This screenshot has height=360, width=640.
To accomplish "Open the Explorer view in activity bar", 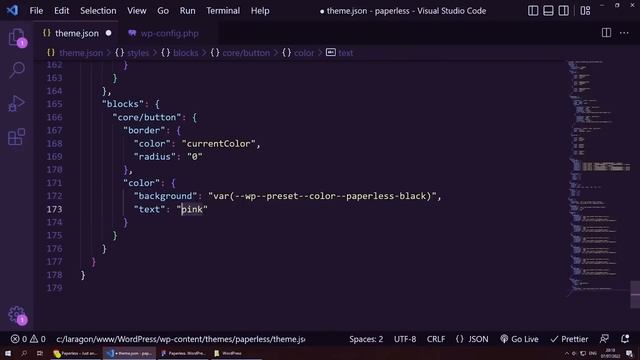I will click(x=16, y=38).
